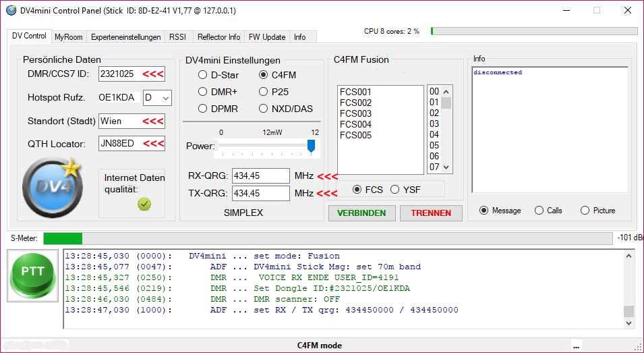
Task: Click the RX-QRG frequency field
Action: pyautogui.click(x=261, y=176)
